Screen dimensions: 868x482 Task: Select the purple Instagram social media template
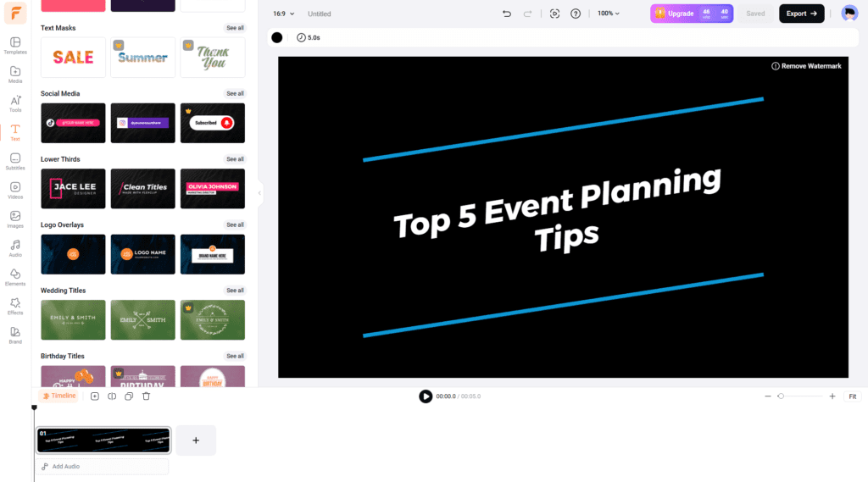coord(142,123)
